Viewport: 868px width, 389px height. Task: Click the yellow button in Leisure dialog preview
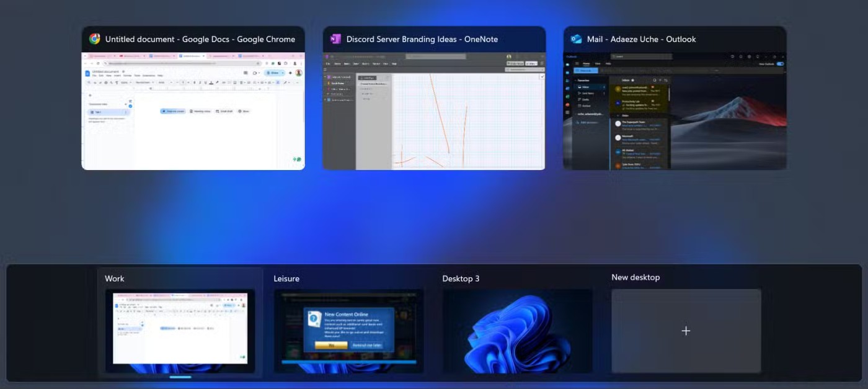click(331, 345)
